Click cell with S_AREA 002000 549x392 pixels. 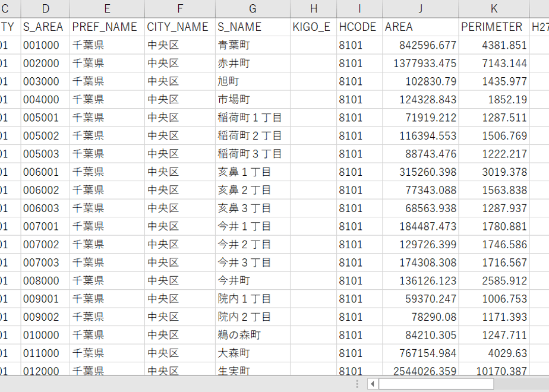point(46,64)
